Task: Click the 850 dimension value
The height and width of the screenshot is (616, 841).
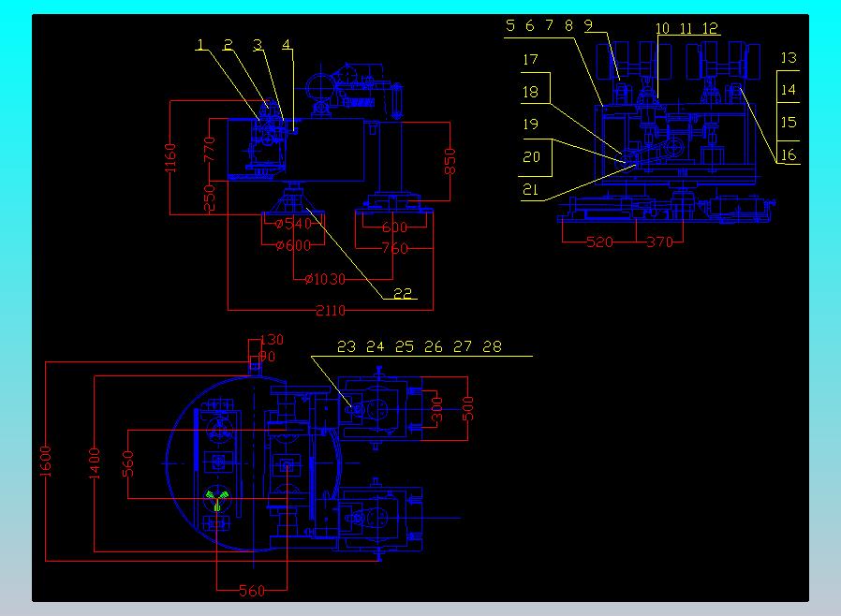Action: [x=450, y=161]
